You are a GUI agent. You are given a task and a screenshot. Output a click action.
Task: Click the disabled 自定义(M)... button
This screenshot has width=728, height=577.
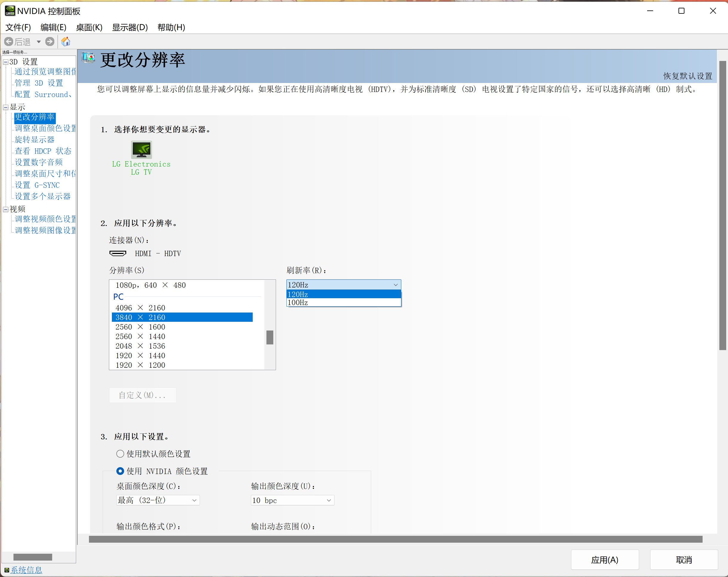[143, 395]
